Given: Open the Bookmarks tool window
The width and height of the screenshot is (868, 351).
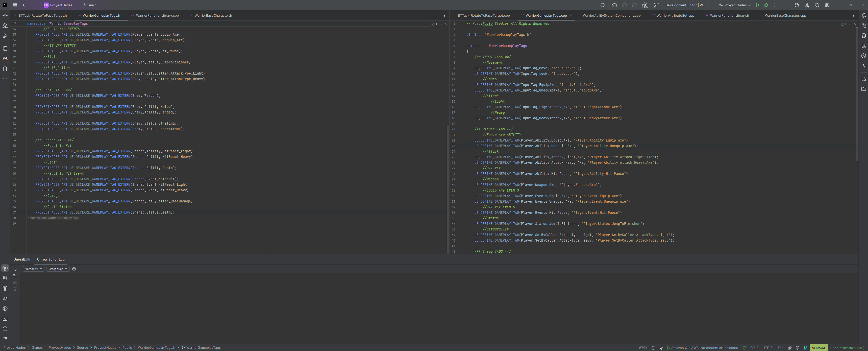Looking at the screenshot, I should (5, 69).
